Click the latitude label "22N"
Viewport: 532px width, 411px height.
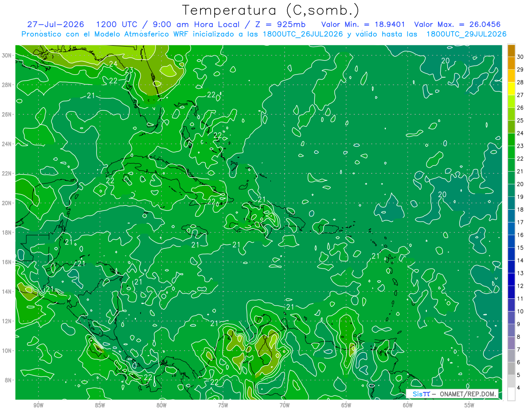[x=8, y=173]
